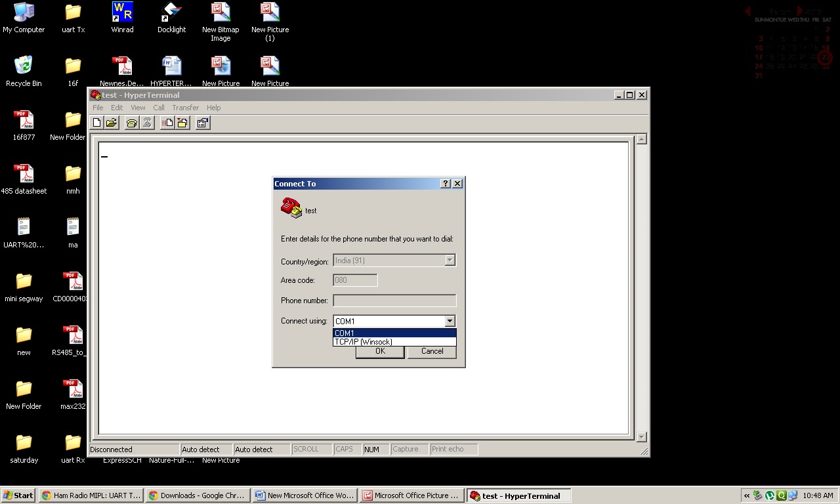Select the 485 datasheet PDF icon

tap(24, 179)
